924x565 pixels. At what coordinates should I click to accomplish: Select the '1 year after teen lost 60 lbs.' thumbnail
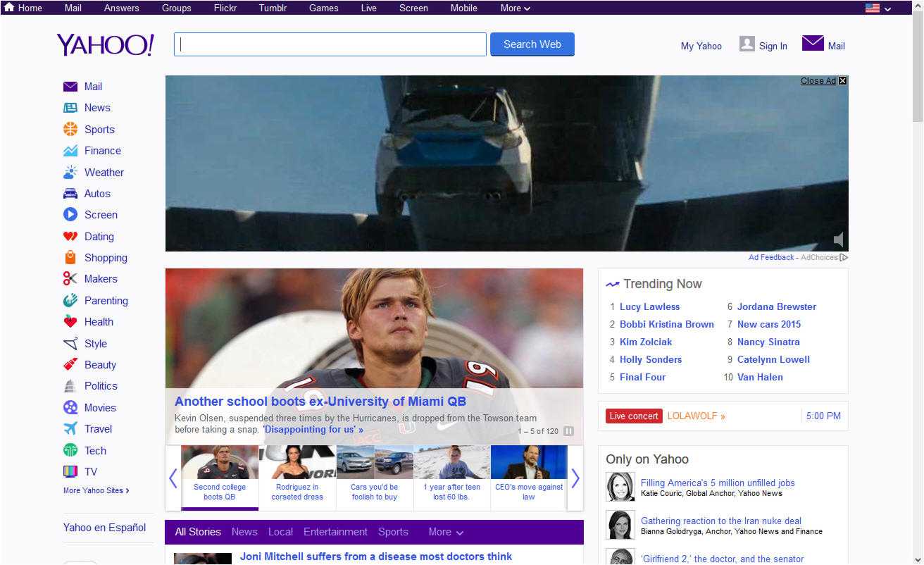[x=452, y=477]
